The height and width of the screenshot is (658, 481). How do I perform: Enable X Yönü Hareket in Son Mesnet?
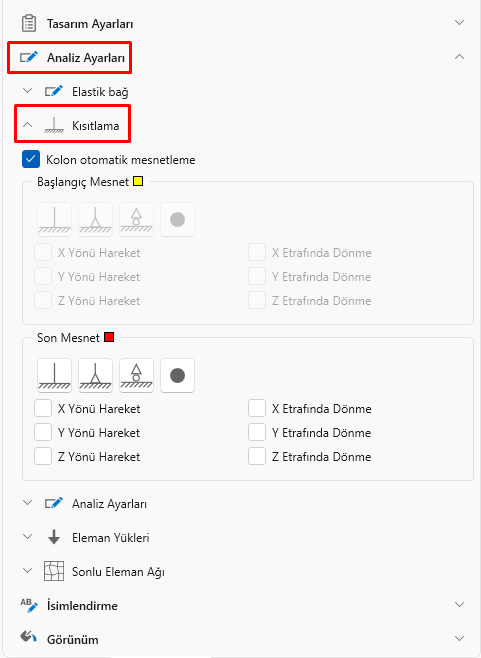pyautogui.click(x=43, y=408)
